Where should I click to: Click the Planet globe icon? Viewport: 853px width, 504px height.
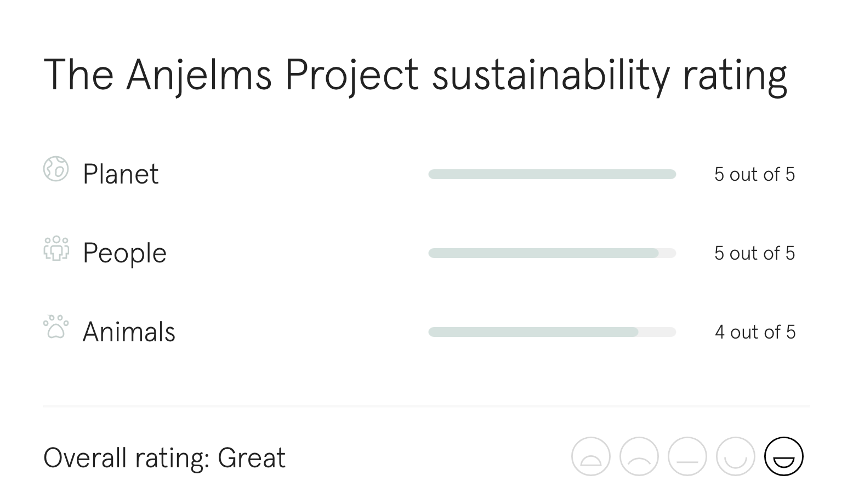pyautogui.click(x=56, y=171)
